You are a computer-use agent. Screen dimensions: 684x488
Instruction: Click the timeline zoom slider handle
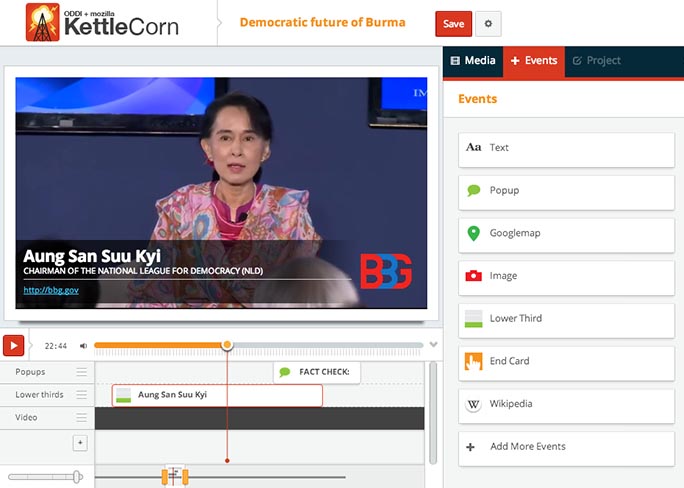point(77,477)
